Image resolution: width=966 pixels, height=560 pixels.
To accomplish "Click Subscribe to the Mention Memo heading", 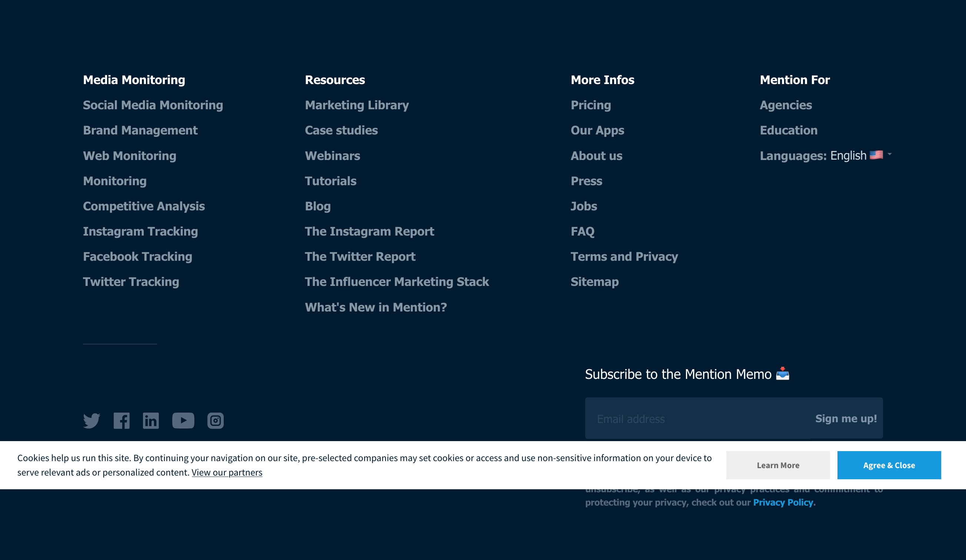I will pyautogui.click(x=687, y=374).
